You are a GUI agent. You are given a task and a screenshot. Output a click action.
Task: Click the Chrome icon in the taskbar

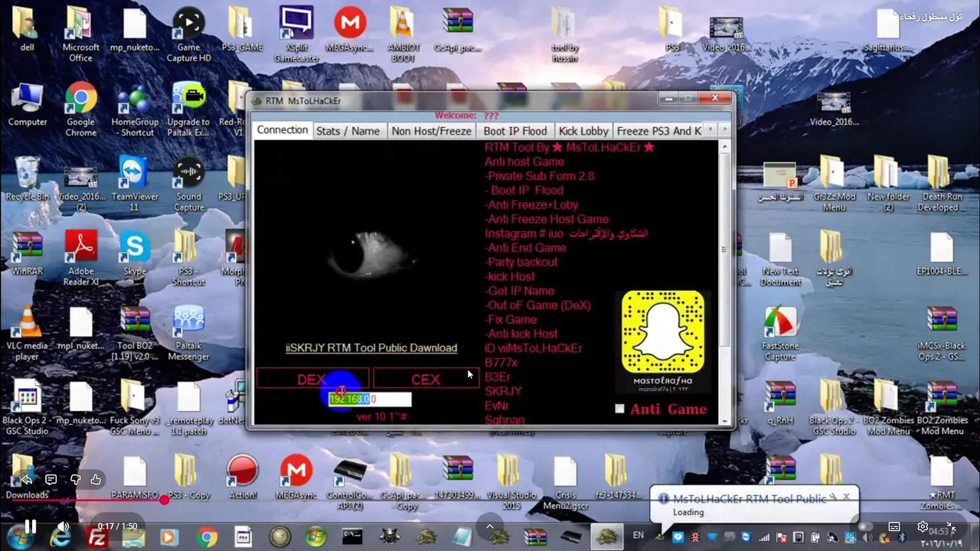coord(206,537)
